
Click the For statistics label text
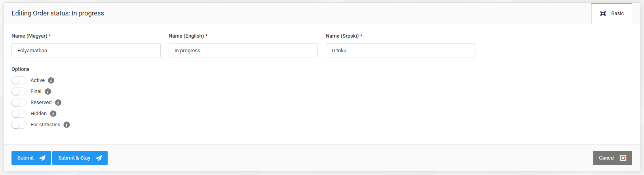click(46, 125)
